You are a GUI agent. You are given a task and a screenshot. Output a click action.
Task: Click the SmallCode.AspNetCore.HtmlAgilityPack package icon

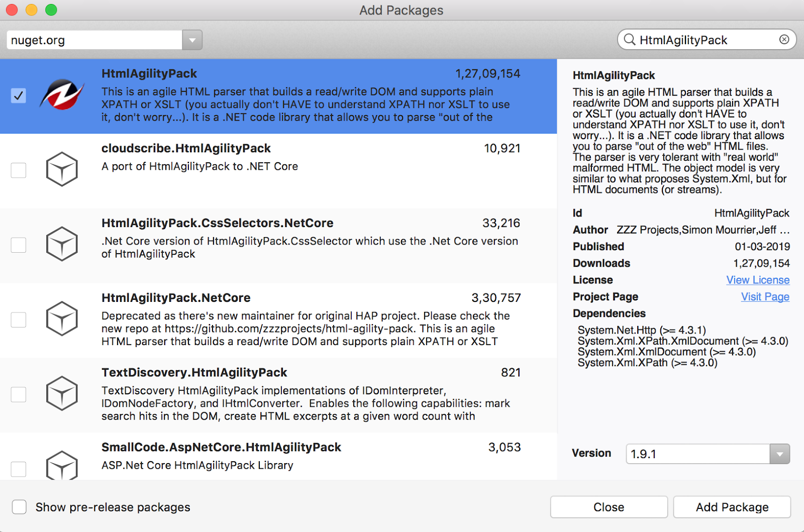tap(62, 467)
